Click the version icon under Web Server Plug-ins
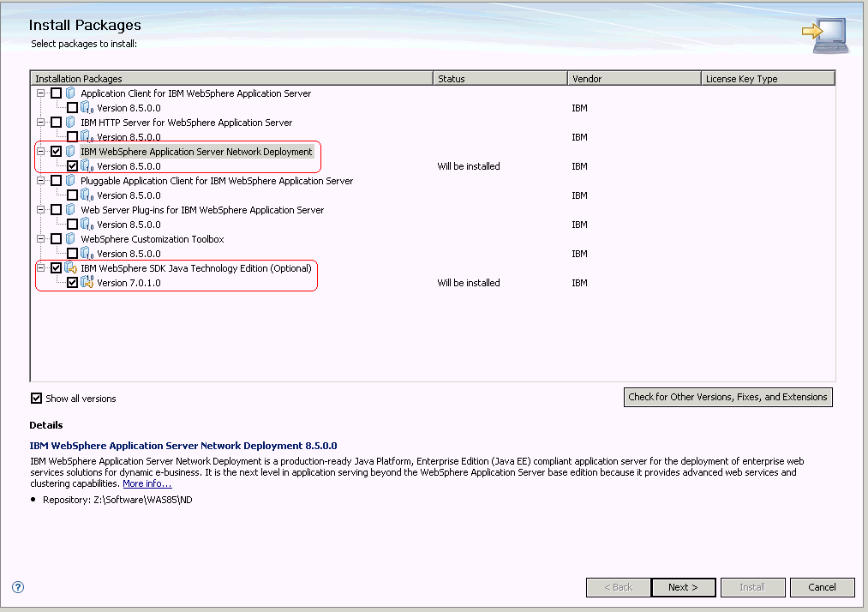The image size is (868, 612). 87,224
